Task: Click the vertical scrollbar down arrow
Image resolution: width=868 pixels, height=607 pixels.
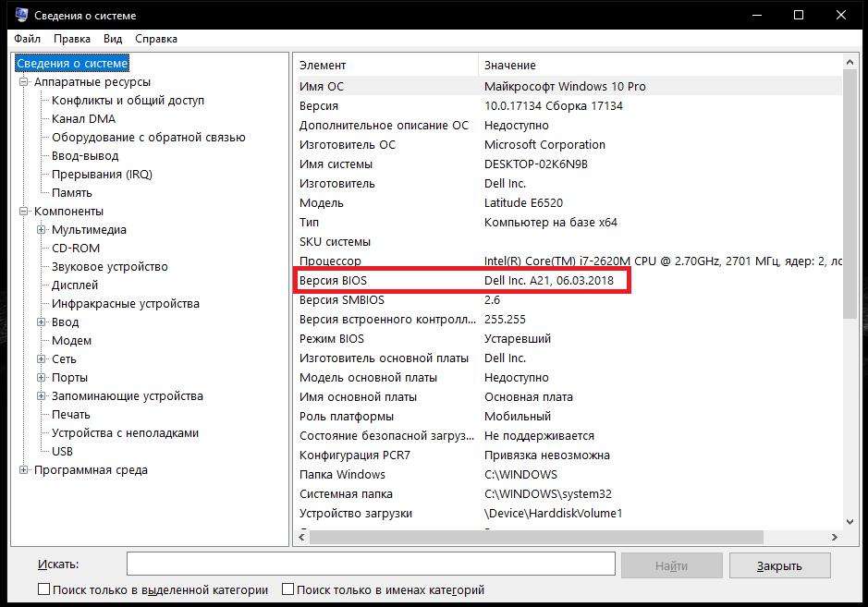Action: (850, 521)
